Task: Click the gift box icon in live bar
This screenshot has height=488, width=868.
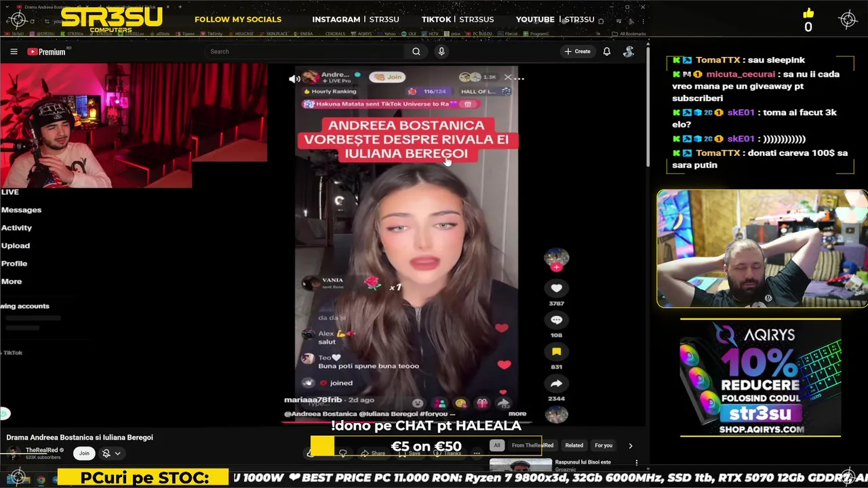Action: (x=481, y=403)
